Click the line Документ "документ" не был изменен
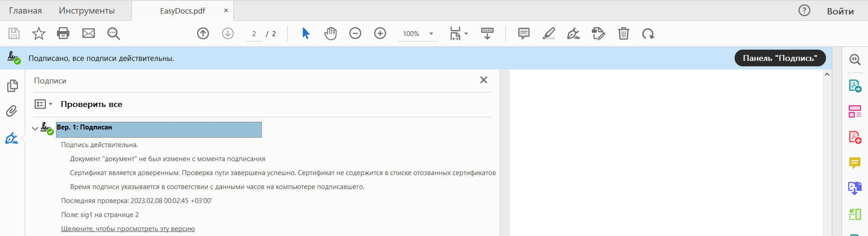Image resolution: width=868 pixels, height=236 pixels. (167, 159)
